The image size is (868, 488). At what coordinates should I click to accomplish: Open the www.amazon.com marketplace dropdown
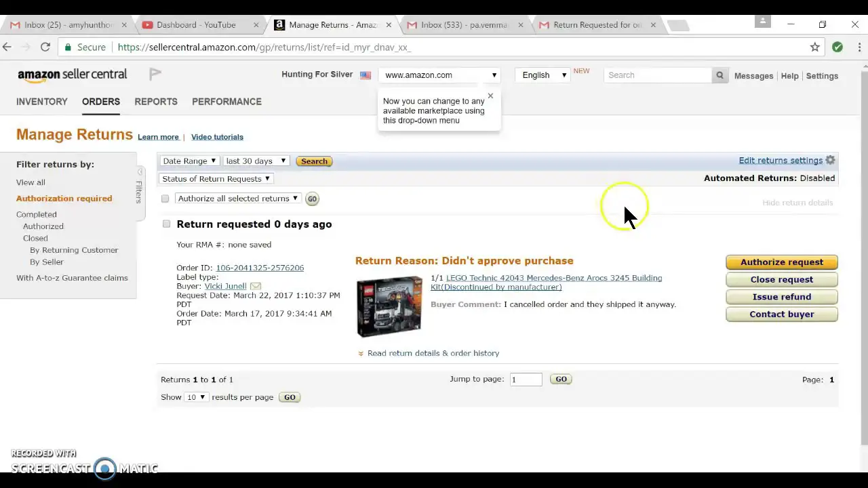point(440,75)
